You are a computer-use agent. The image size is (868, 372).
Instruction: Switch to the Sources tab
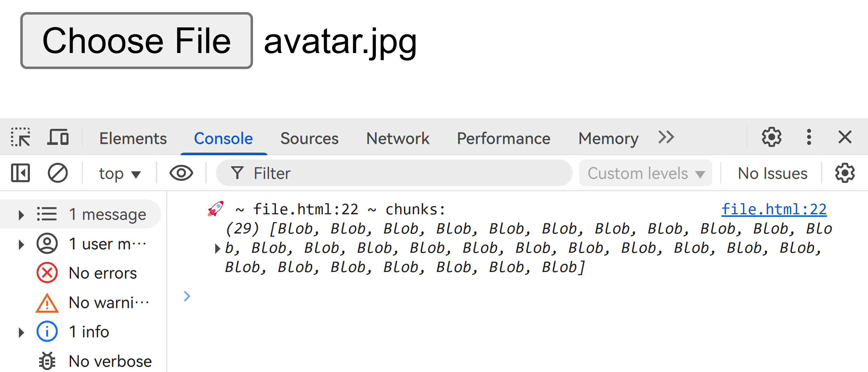point(309,138)
